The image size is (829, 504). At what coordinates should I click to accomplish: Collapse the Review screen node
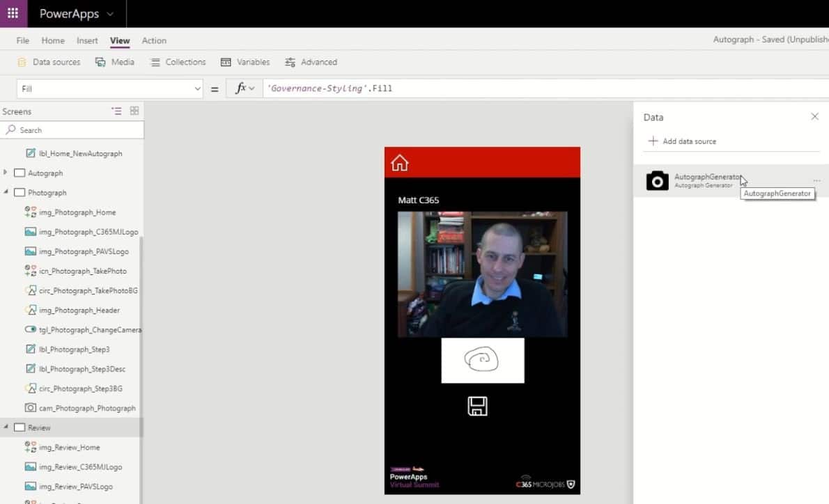pyautogui.click(x=6, y=427)
